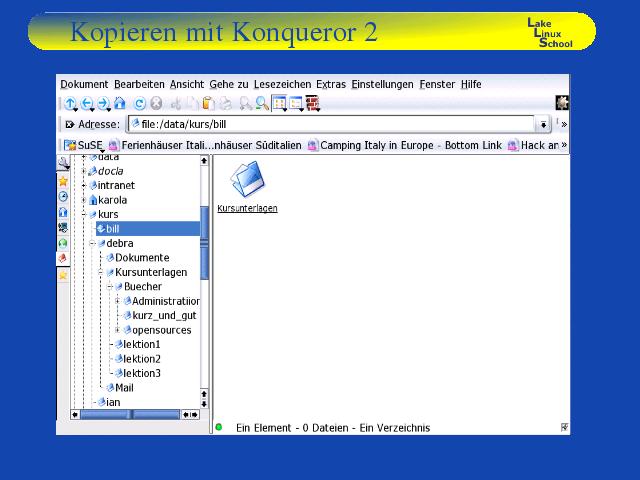Image resolution: width=640 pixels, height=480 pixels.
Task: Click the Forward navigation arrow
Action: point(103,103)
